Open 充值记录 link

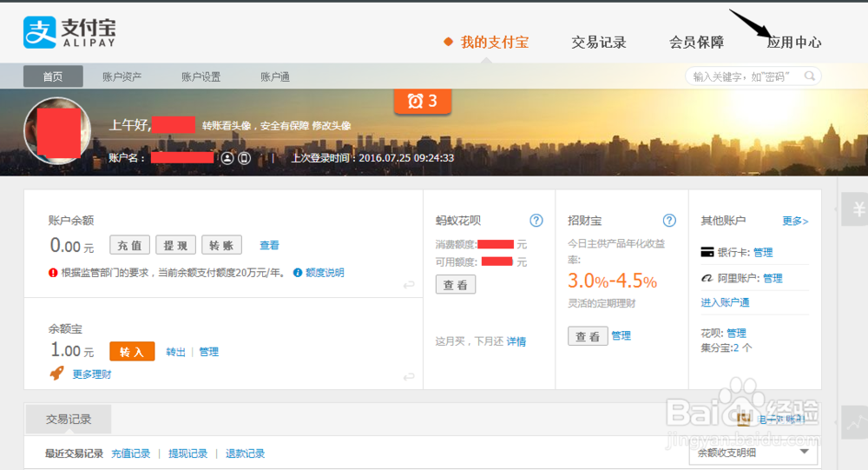coord(131,453)
